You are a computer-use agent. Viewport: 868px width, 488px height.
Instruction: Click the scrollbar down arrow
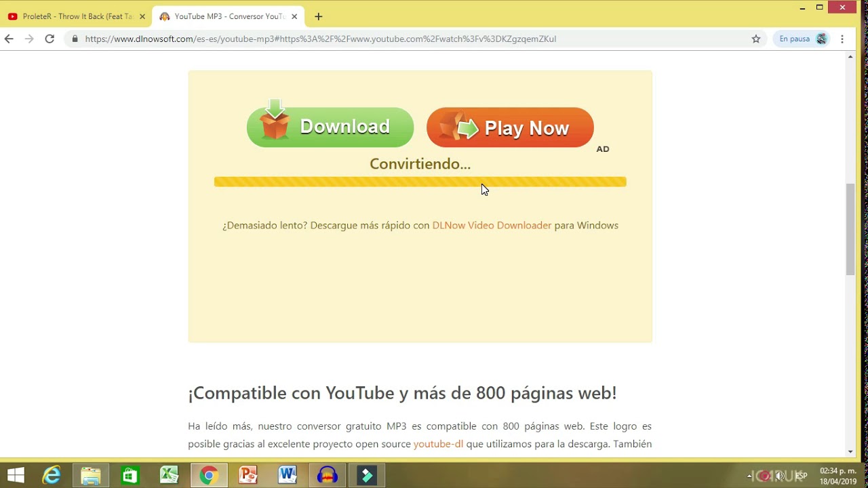(850, 452)
